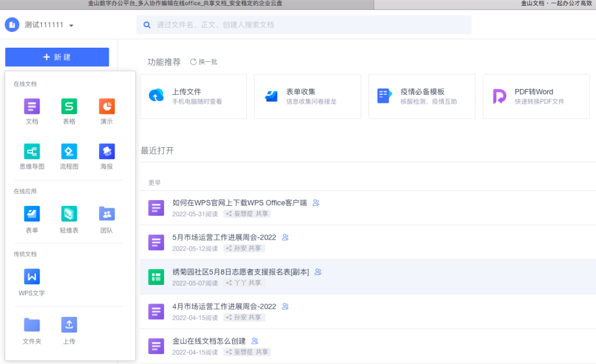Click shared-users icon beside 绣菊园社区 title
This screenshot has height=364, width=596.
pyautogui.click(x=318, y=272)
